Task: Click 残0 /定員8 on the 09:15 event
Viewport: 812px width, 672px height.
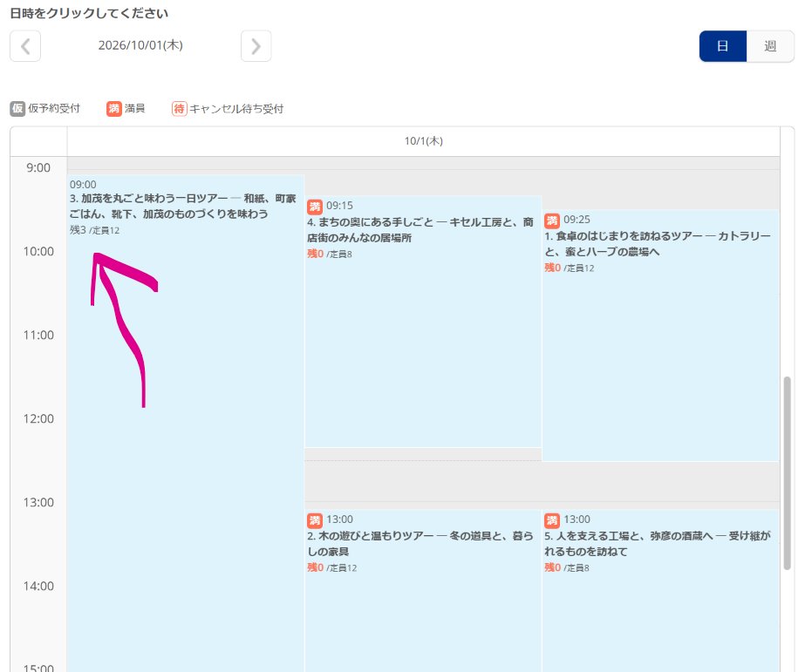Action: [330, 254]
